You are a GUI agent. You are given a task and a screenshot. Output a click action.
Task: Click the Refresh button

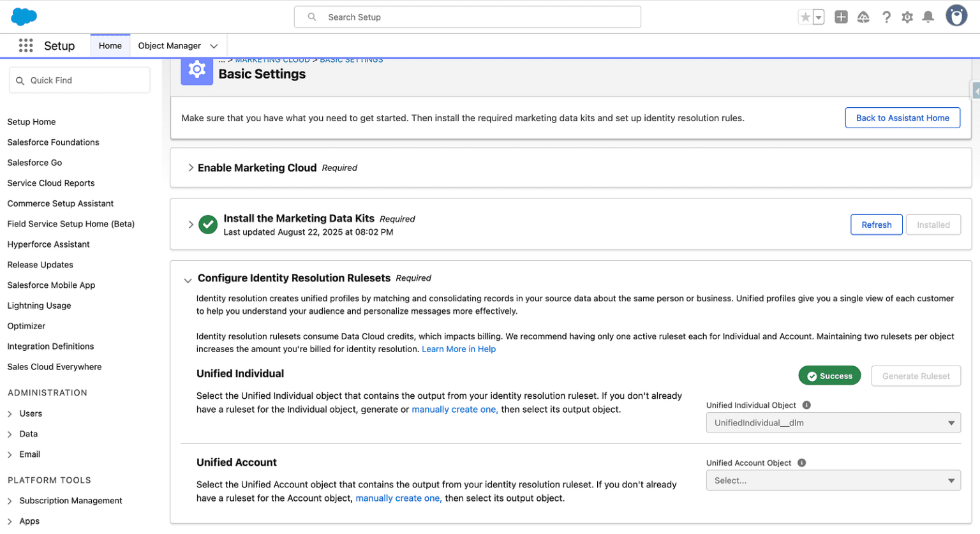coord(876,225)
